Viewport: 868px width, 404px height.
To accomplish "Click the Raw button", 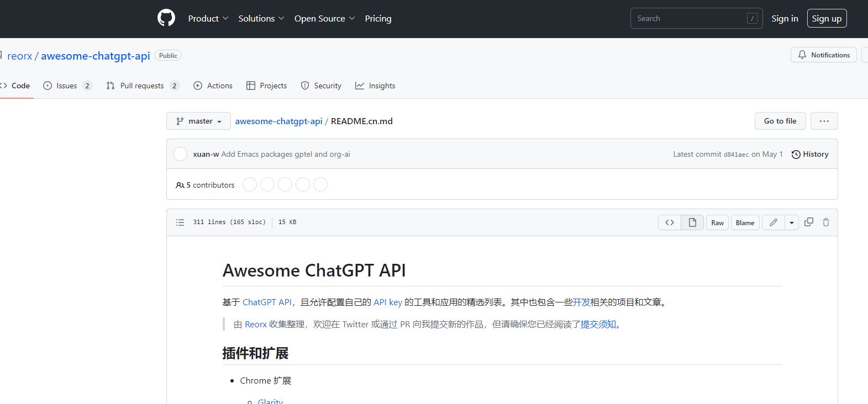I will coord(717,222).
